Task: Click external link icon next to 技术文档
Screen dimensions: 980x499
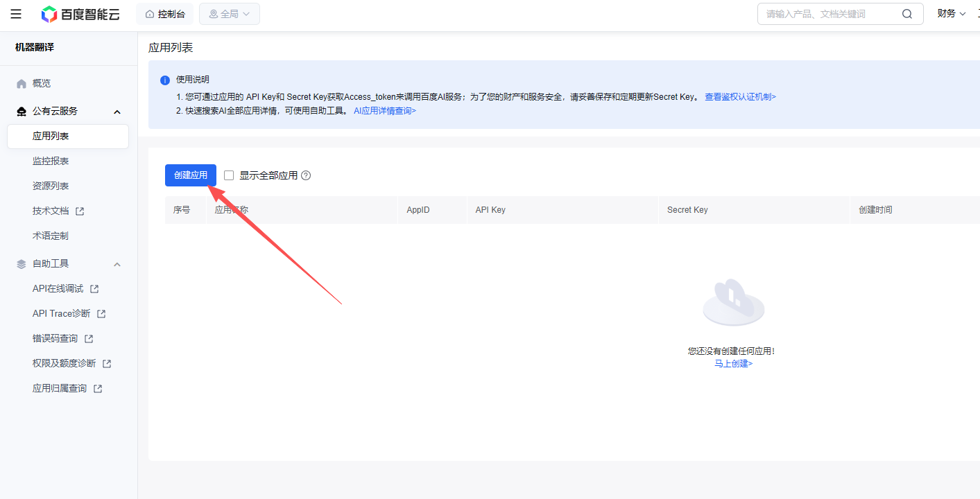Action: click(80, 211)
